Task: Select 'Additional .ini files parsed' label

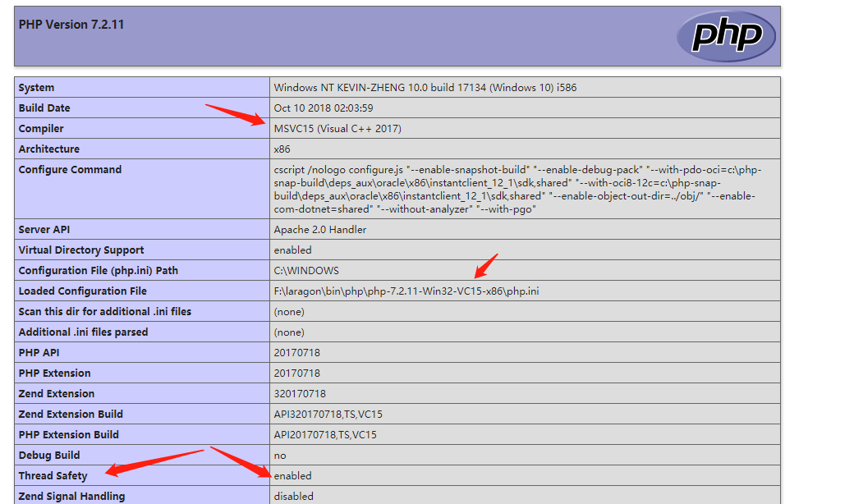Action: click(83, 332)
